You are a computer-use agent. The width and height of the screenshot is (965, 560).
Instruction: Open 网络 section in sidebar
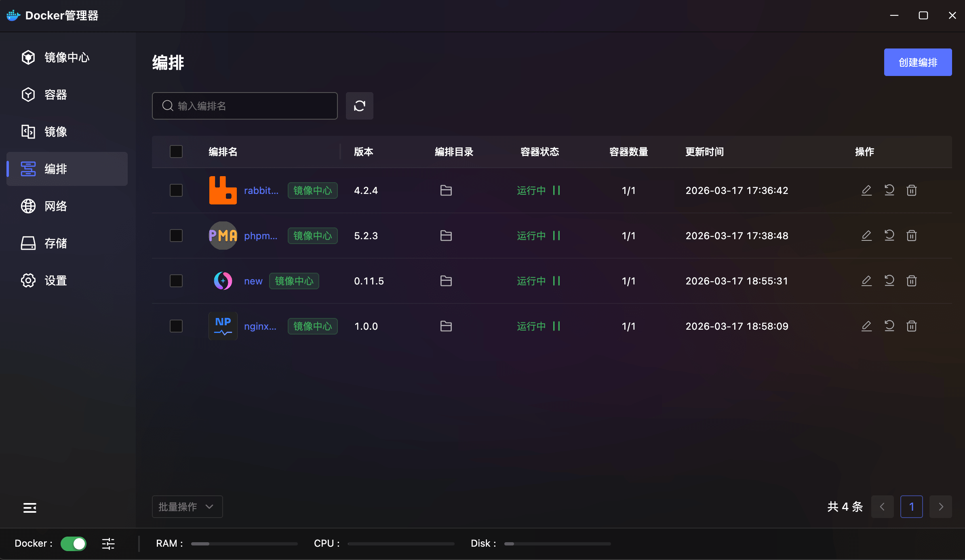pos(67,206)
